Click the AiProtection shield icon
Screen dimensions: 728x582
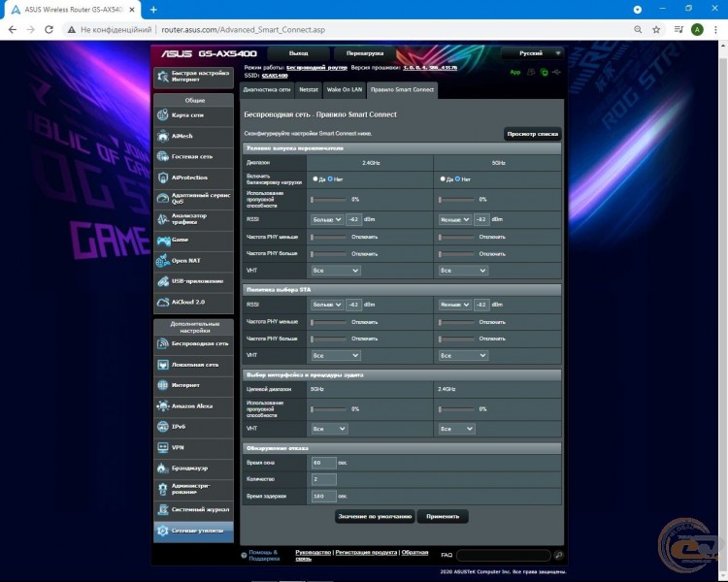click(162, 178)
